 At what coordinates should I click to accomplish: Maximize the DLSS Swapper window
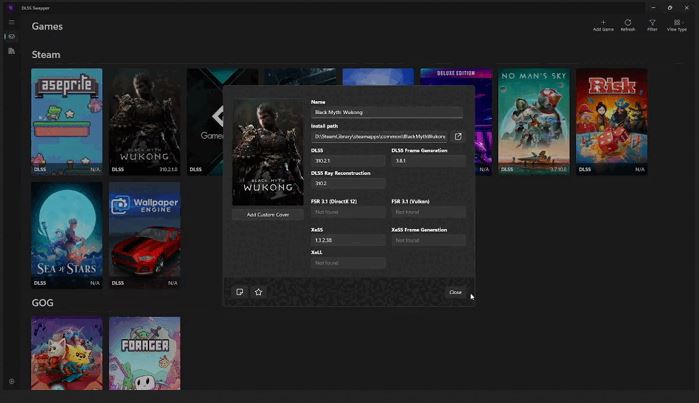pyautogui.click(x=670, y=8)
